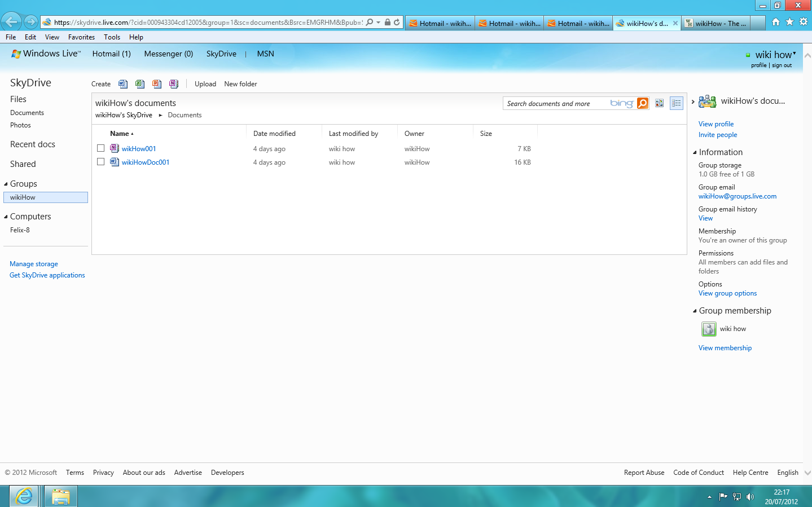
Task: Open the wikiHowDoc001 document link
Action: (x=146, y=162)
